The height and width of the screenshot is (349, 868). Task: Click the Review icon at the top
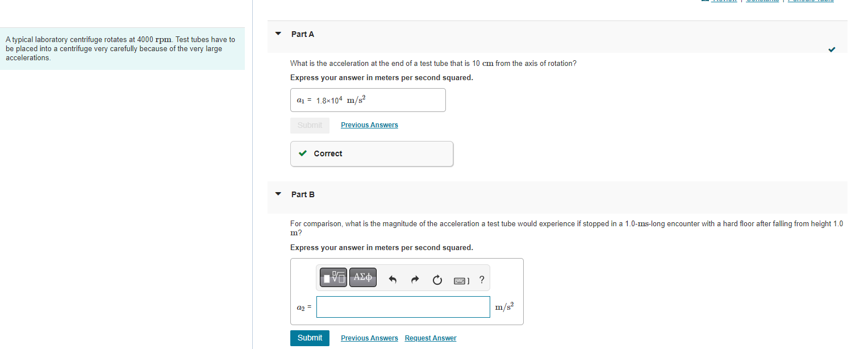[x=704, y=1]
